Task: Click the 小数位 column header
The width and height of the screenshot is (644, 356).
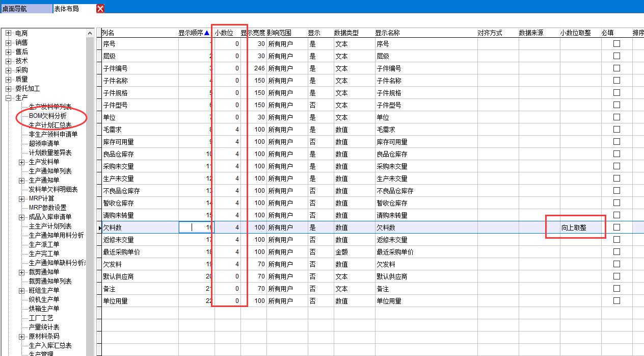Action: 224,33
